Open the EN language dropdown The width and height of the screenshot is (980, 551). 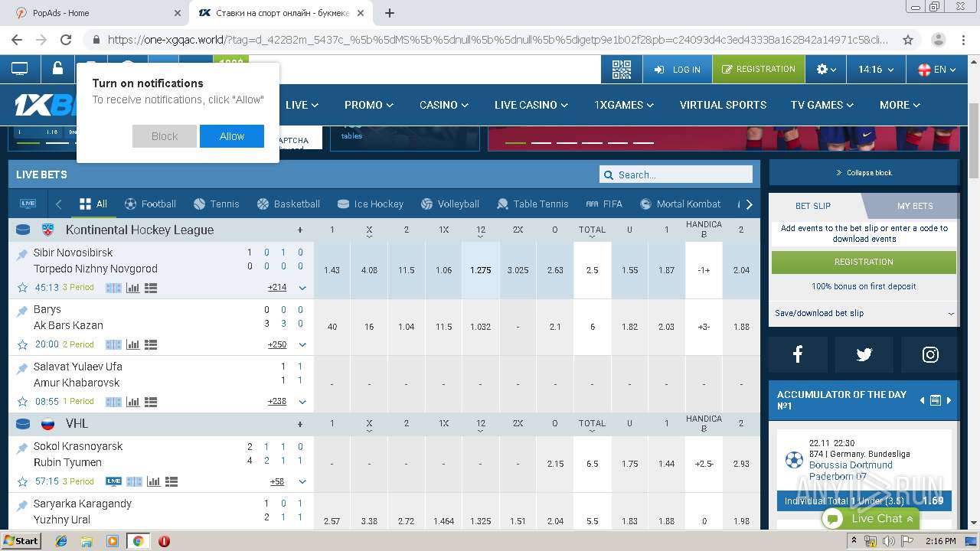[936, 70]
